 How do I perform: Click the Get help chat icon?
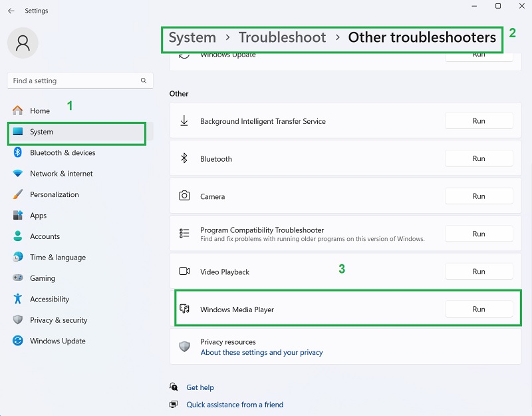tap(174, 387)
